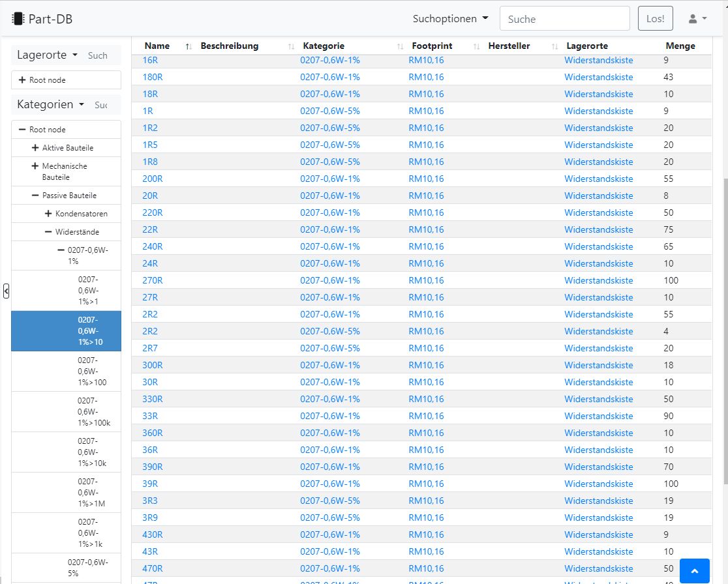Collapse 0207-0,6W-1% tree node
The height and width of the screenshot is (584, 728).
click(x=61, y=250)
